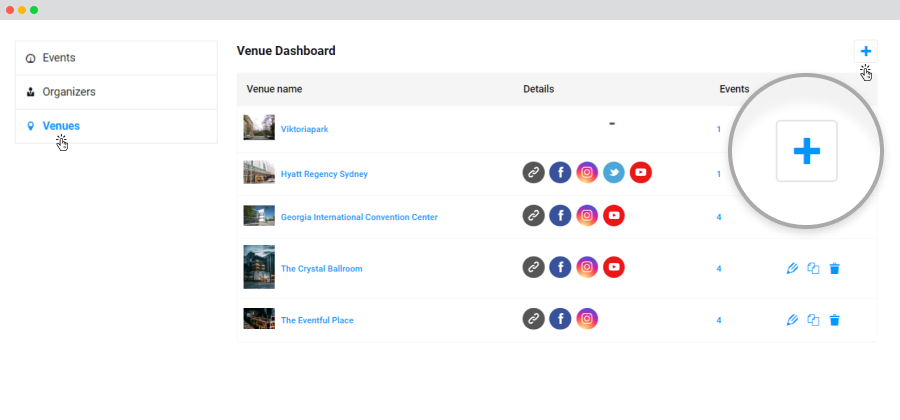Duplicate The Eventful Place venue
The width and height of the screenshot is (900, 420).
[813, 320]
